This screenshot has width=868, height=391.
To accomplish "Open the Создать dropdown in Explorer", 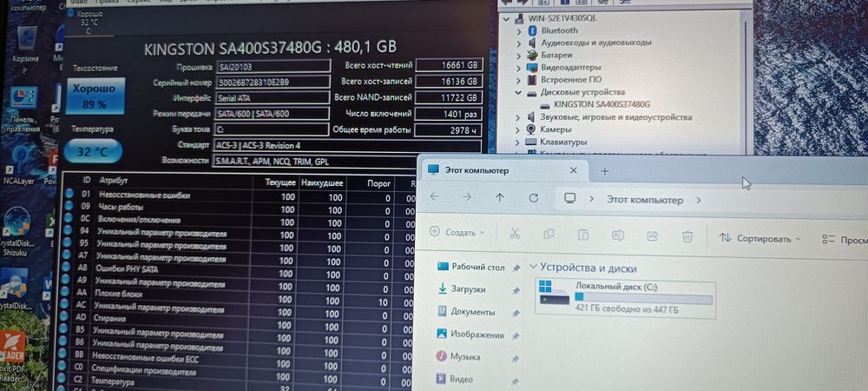I will coord(457,233).
